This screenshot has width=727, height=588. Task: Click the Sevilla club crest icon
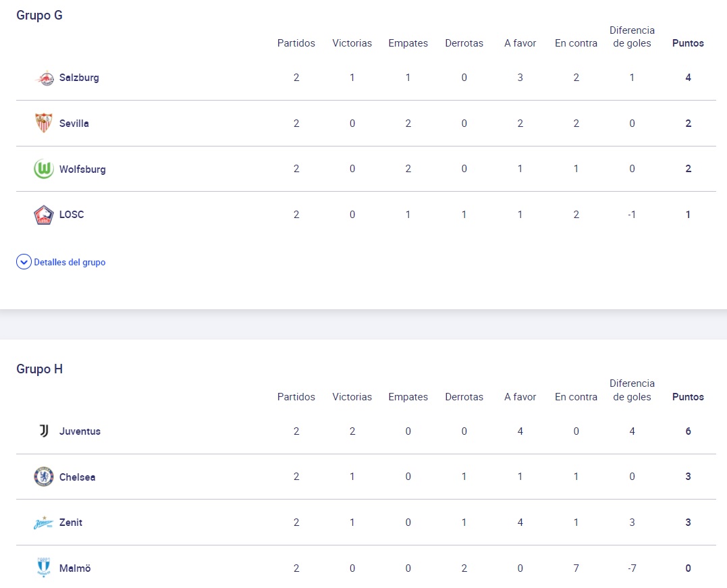click(44, 124)
